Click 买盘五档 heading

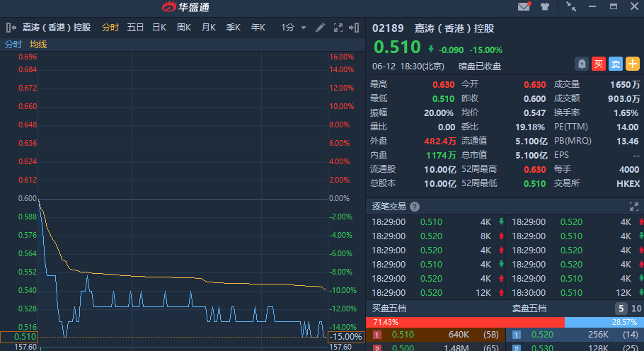389,309
